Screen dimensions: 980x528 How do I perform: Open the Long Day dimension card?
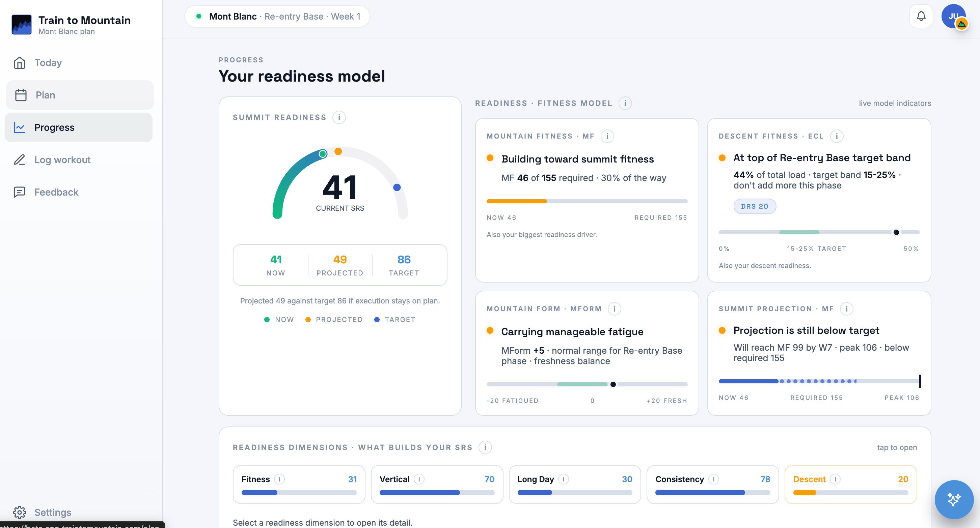pos(575,485)
